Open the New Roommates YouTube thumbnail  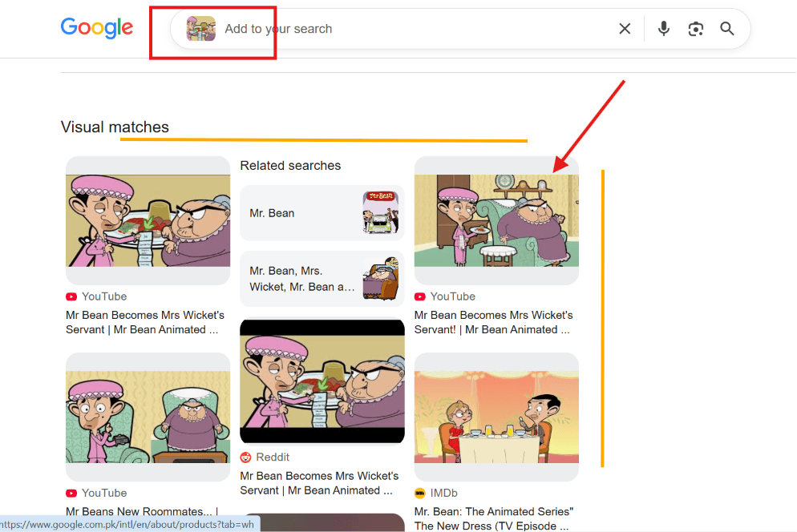pos(148,417)
